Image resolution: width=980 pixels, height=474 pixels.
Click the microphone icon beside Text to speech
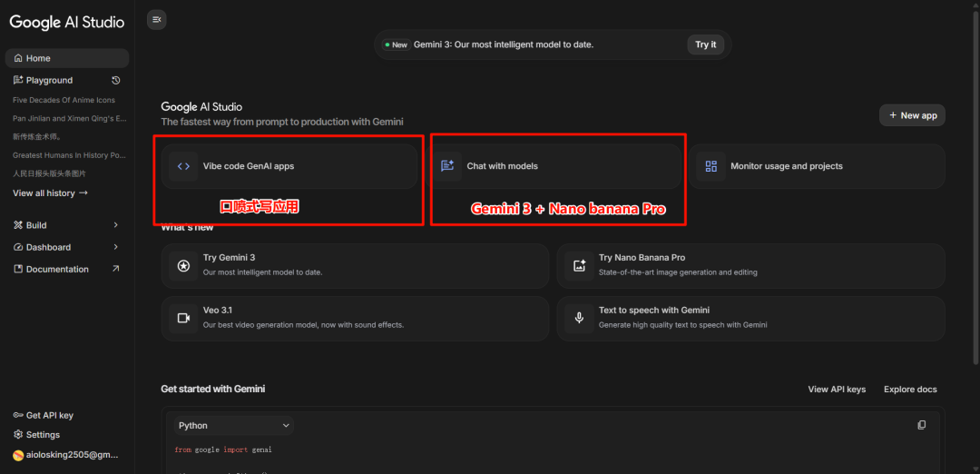pyautogui.click(x=579, y=319)
